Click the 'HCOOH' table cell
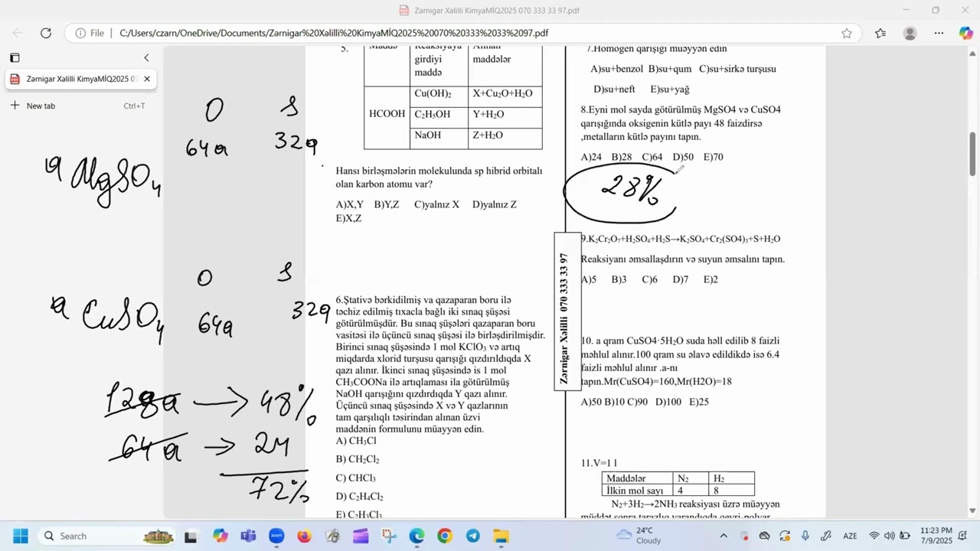Image resolution: width=980 pixels, height=551 pixels. point(387,114)
